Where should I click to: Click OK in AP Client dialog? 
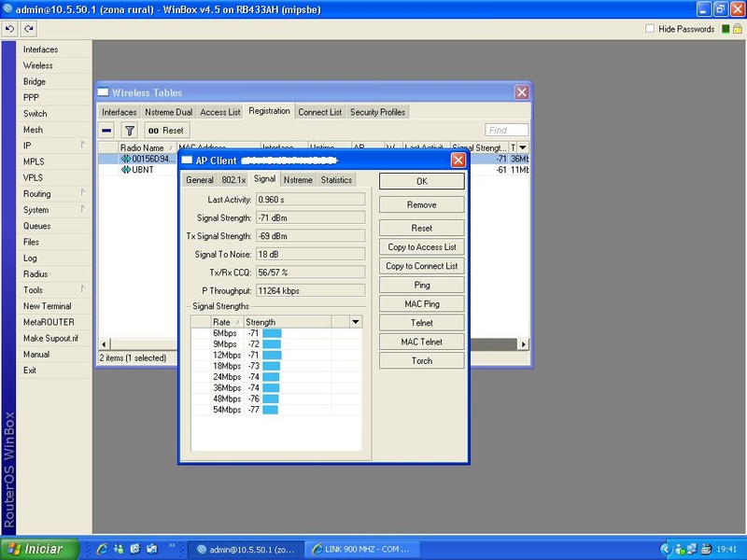[422, 181]
